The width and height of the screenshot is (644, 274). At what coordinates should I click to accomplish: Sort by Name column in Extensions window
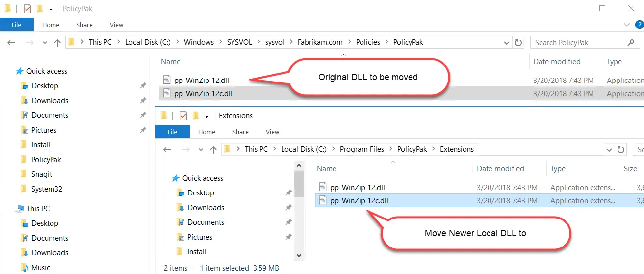pyautogui.click(x=327, y=169)
